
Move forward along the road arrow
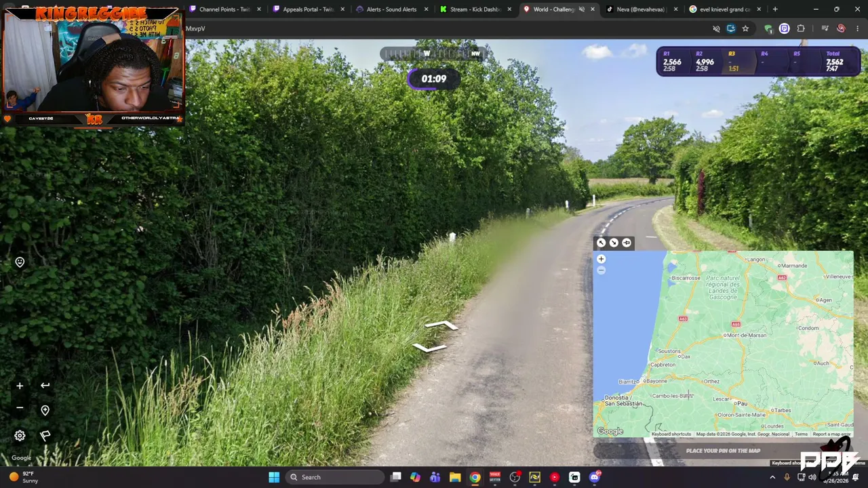point(441,326)
